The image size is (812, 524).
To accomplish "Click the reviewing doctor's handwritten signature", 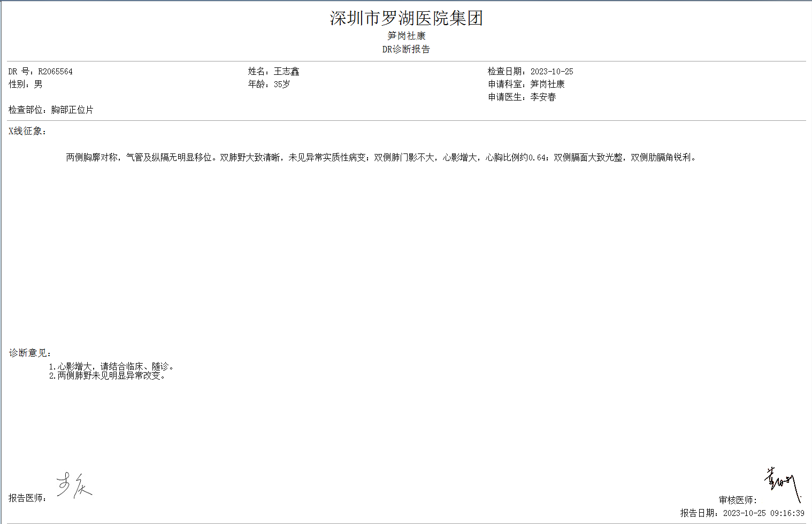I will point(782,484).
